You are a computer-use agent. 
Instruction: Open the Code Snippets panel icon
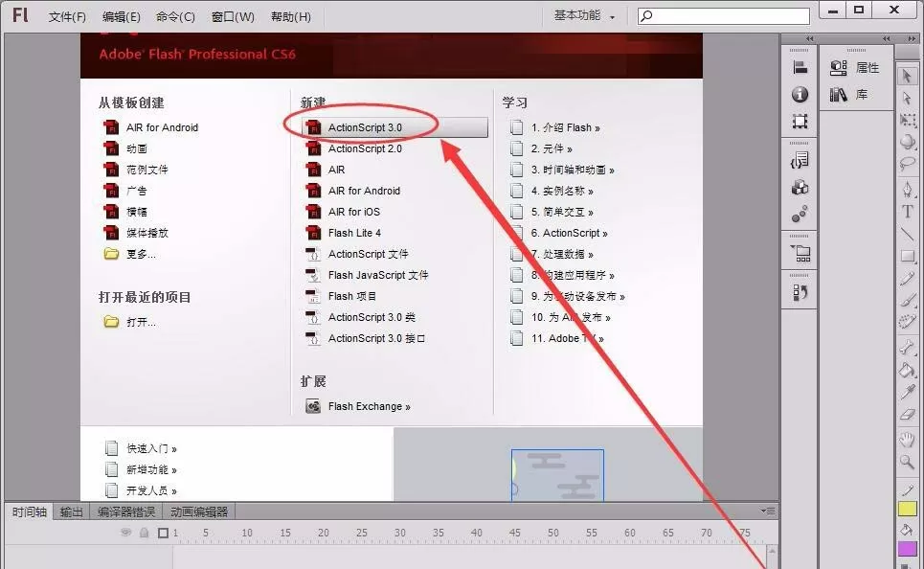pos(800,160)
